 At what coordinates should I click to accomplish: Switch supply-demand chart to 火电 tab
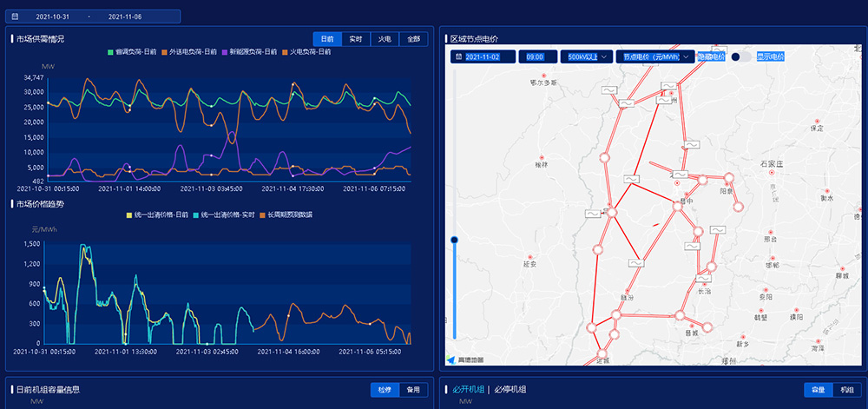tap(385, 39)
